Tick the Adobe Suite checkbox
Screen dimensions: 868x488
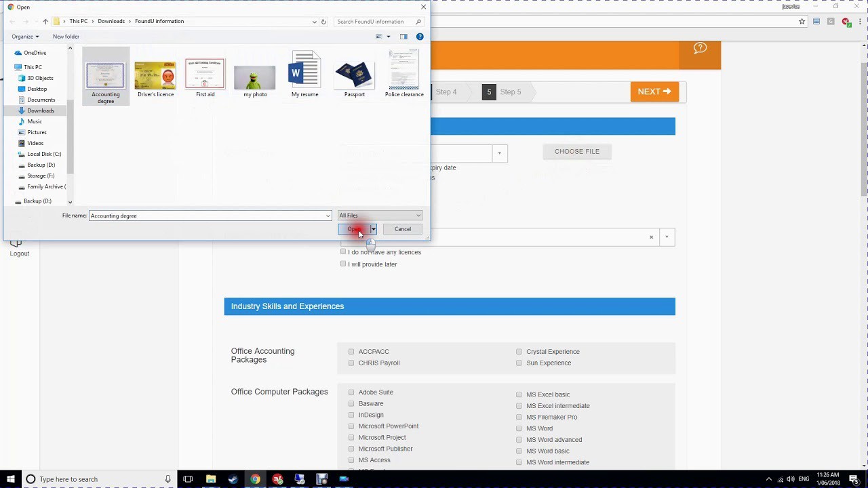click(351, 392)
